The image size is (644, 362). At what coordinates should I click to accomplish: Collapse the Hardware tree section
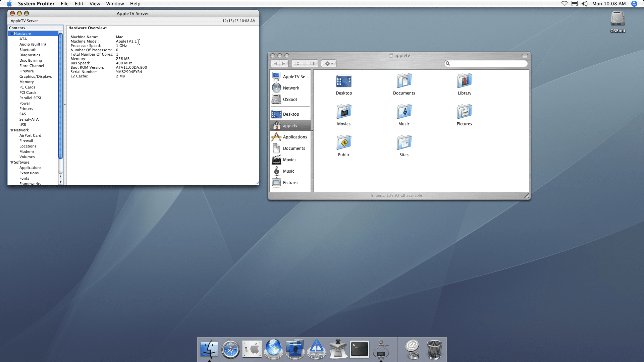point(12,34)
